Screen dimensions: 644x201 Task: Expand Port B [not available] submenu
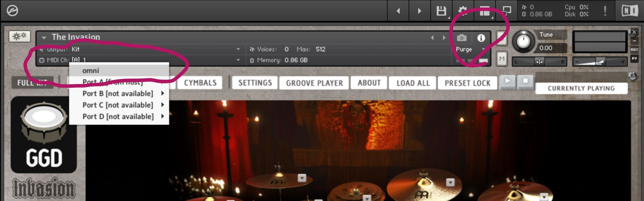(x=119, y=93)
